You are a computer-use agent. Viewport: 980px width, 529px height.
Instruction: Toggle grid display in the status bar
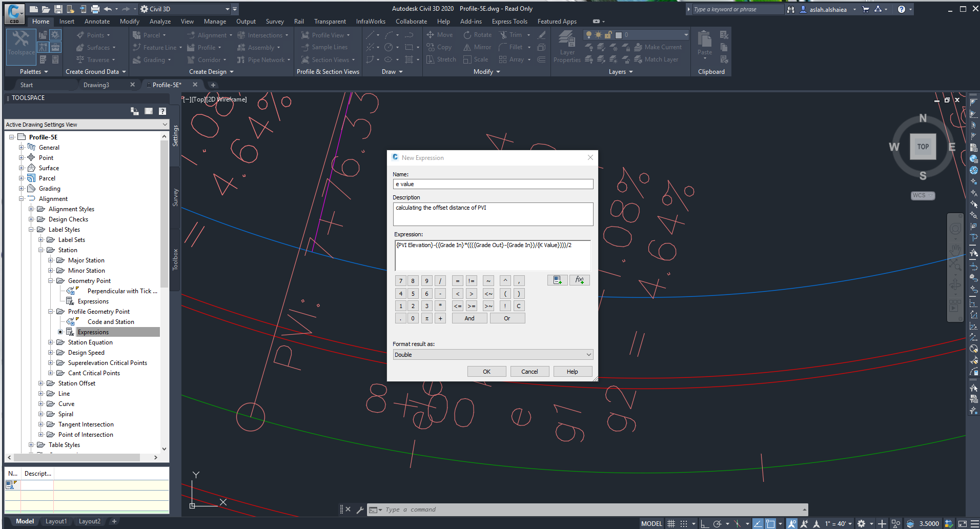click(x=671, y=523)
